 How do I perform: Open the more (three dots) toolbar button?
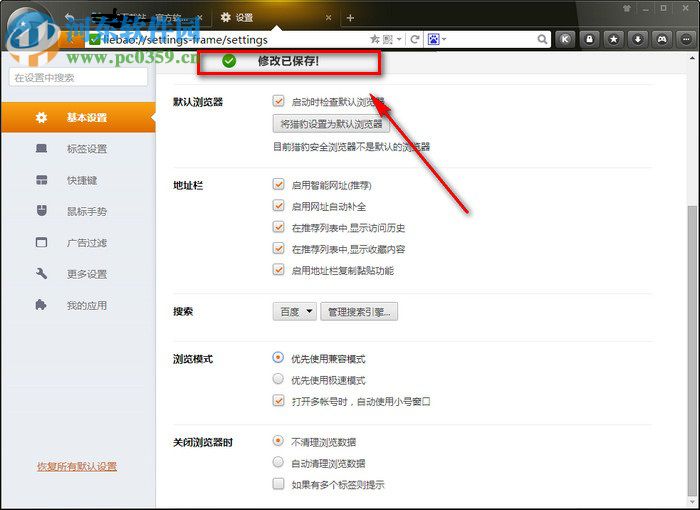(x=686, y=39)
